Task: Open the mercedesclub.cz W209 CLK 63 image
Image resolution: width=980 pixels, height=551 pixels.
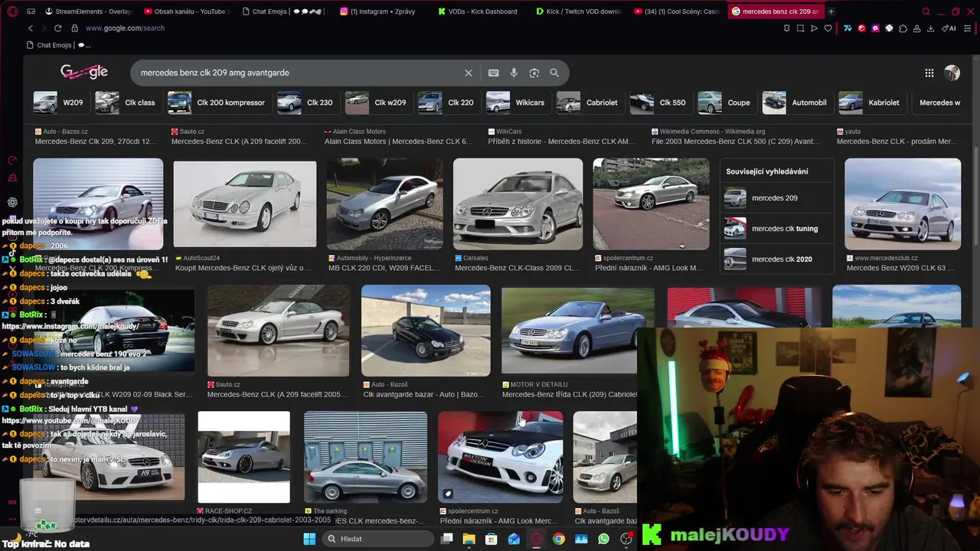Action: click(x=903, y=204)
